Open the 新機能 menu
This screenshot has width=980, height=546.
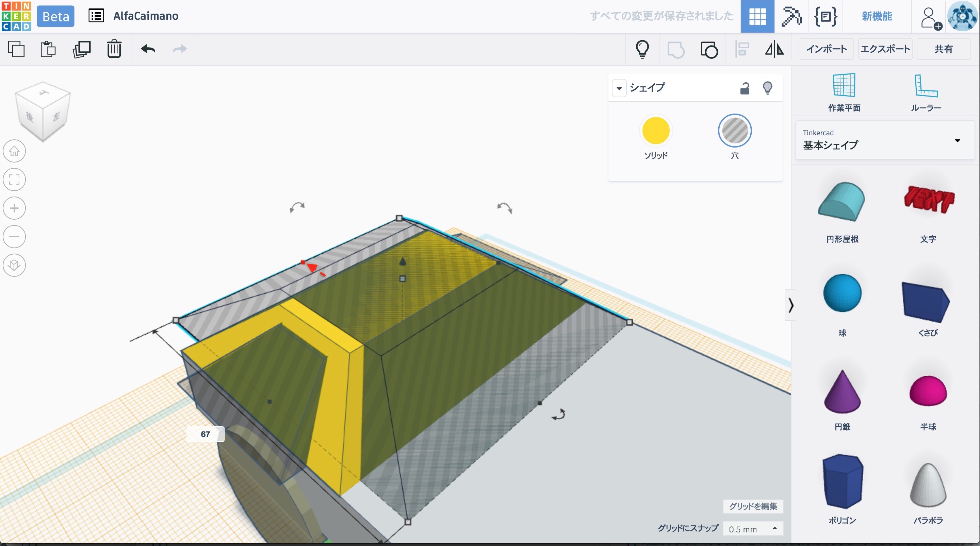pos(877,16)
